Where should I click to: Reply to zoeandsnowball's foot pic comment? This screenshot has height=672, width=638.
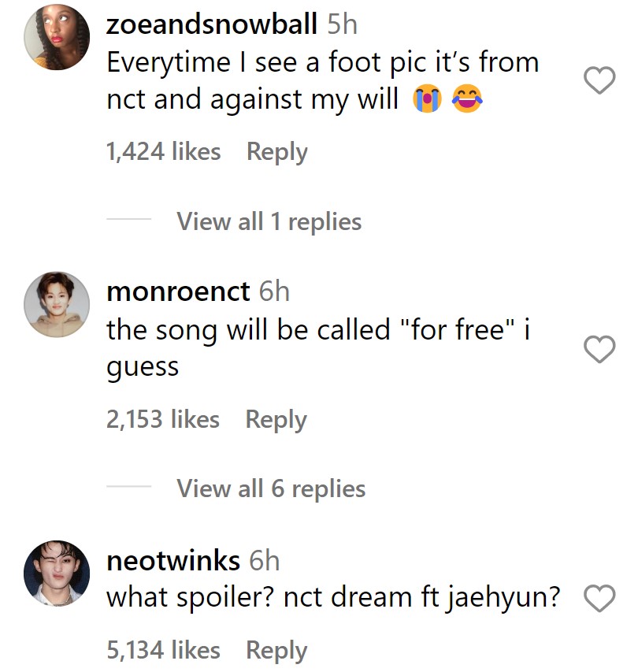click(x=276, y=151)
